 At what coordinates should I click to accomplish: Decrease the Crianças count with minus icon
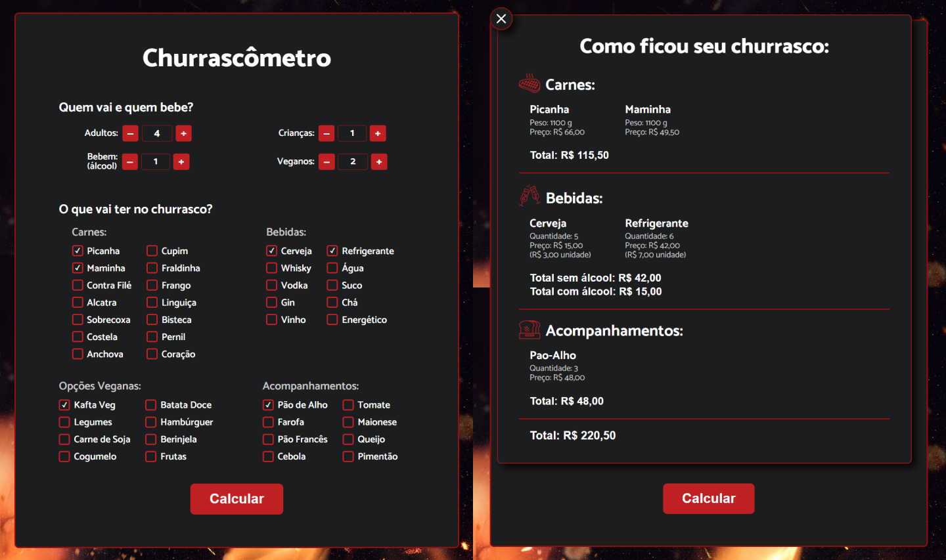tap(327, 133)
